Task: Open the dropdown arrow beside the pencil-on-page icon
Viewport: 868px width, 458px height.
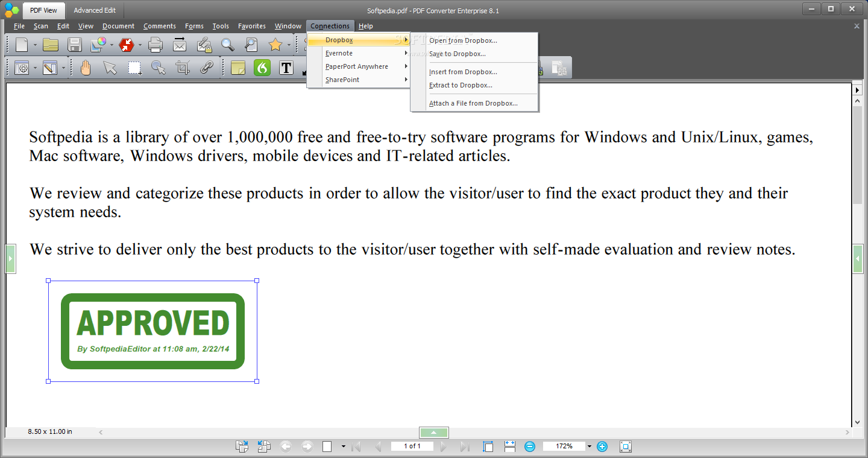Action: point(63,68)
